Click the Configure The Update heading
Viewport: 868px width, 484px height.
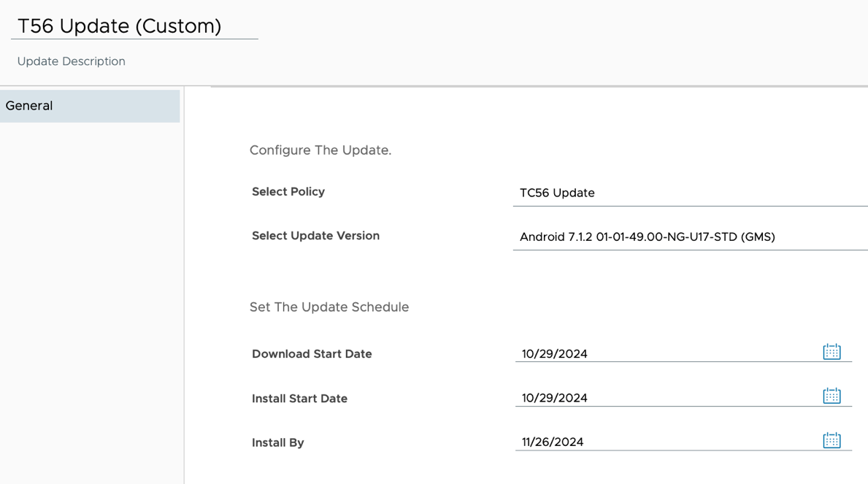320,150
